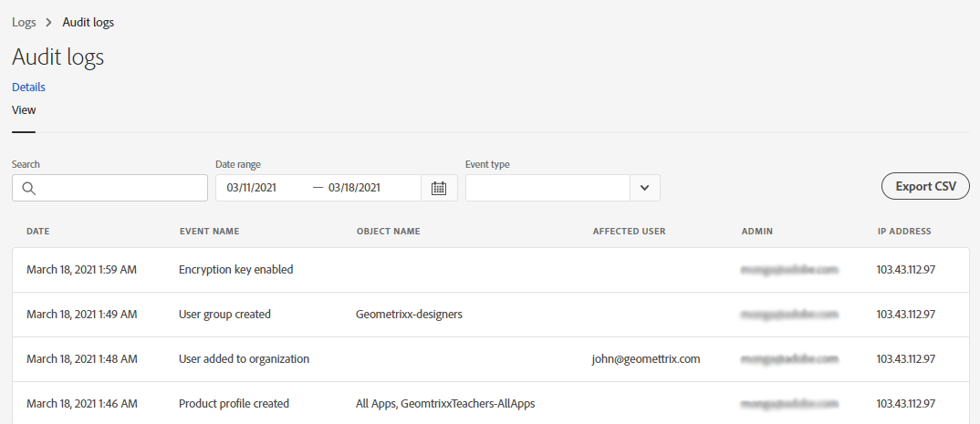Open the date range calendar picker
The height and width of the screenshot is (424, 980).
(x=439, y=188)
